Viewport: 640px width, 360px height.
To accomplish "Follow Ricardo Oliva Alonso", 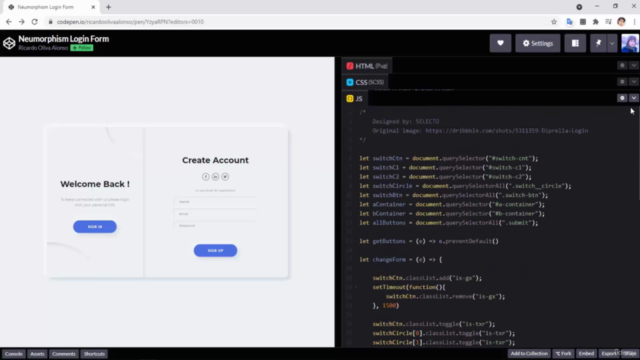I will tap(82, 48).
